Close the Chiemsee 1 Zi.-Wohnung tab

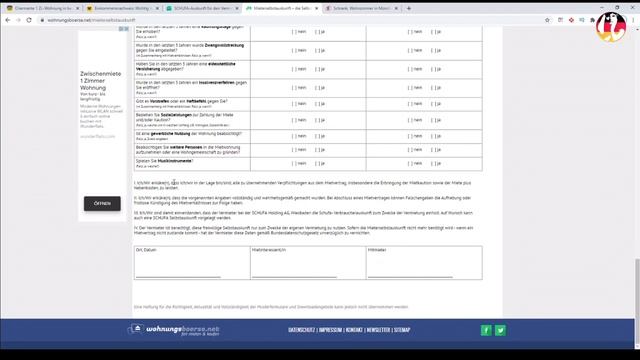click(78, 8)
